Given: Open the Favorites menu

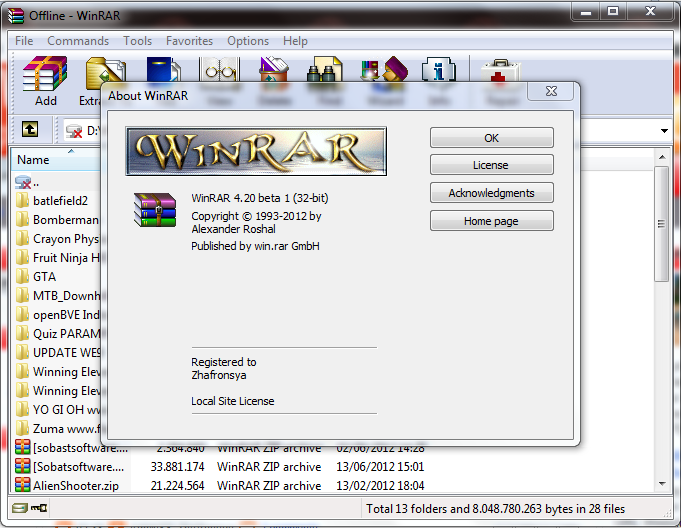Looking at the screenshot, I should coord(189,41).
